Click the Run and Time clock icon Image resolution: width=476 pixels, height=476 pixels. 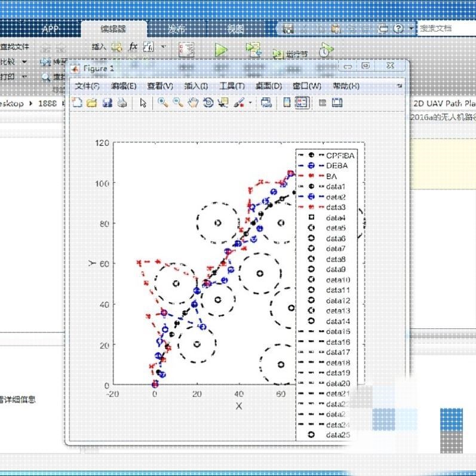pos(326,50)
